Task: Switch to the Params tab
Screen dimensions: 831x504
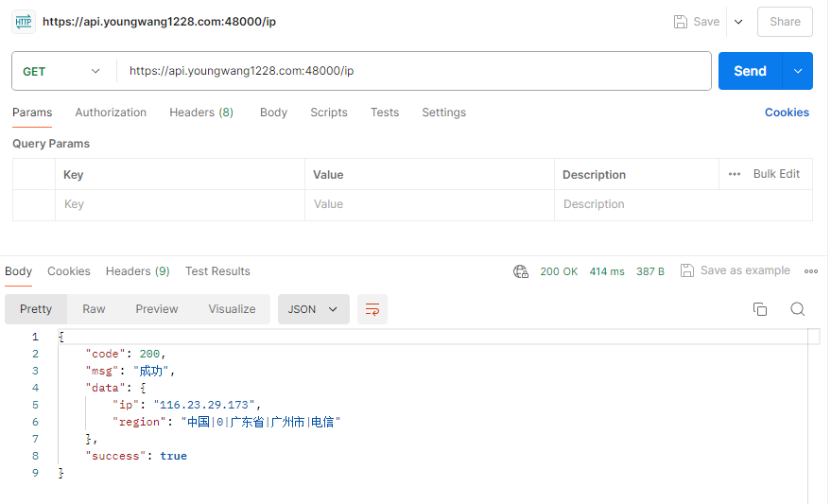Action: coord(32,113)
